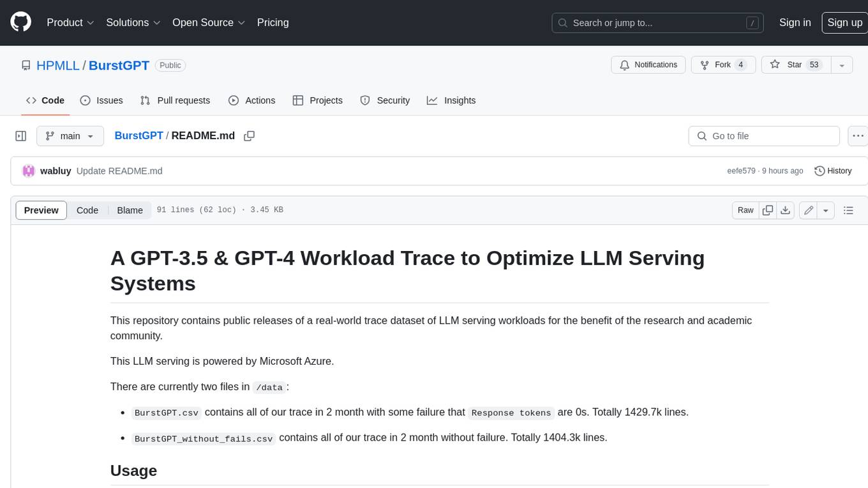The width and height of the screenshot is (868, 488).
Task: Toggle the file tree side panel icon
Action: tap(20, 136)
